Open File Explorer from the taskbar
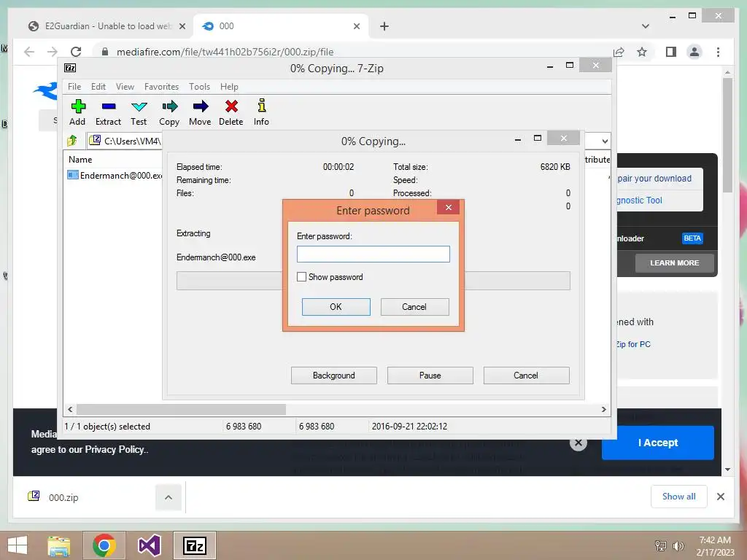This screenshot has width=747, height=560. 59,545
